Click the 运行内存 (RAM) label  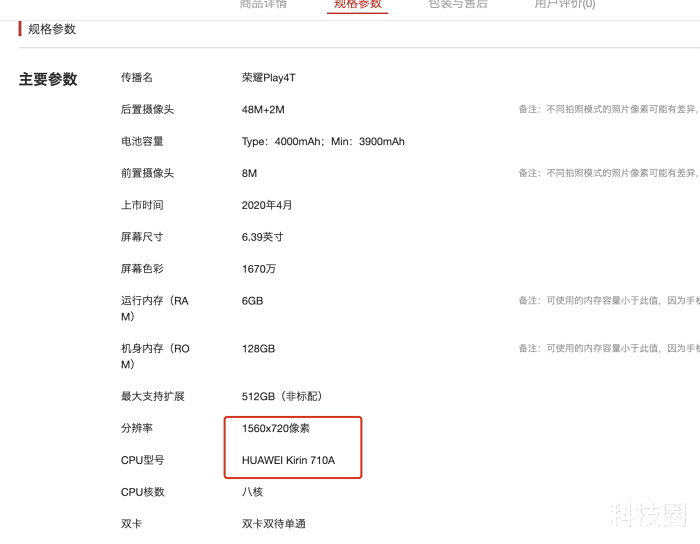coord(154,308)
